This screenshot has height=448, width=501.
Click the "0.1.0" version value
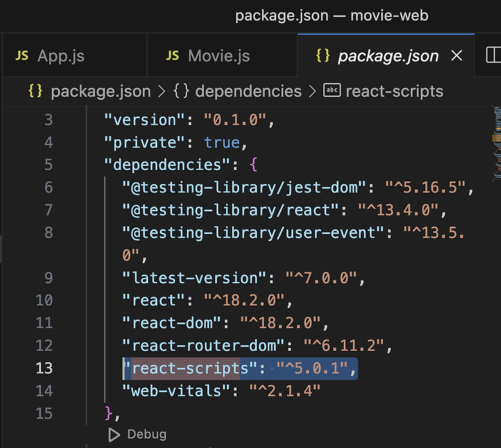click(235, 120)
